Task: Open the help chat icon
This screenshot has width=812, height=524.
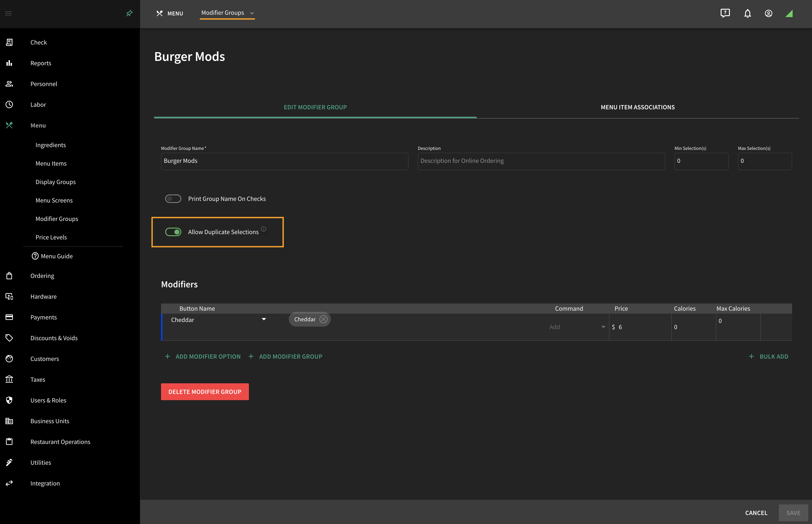Action: [x=725, y=13]
